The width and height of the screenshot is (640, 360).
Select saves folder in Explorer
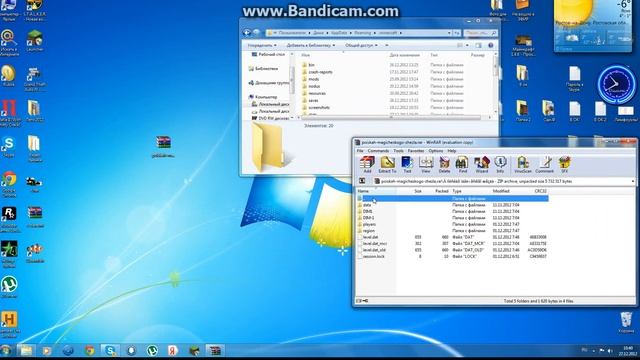[x=313, y=100]
